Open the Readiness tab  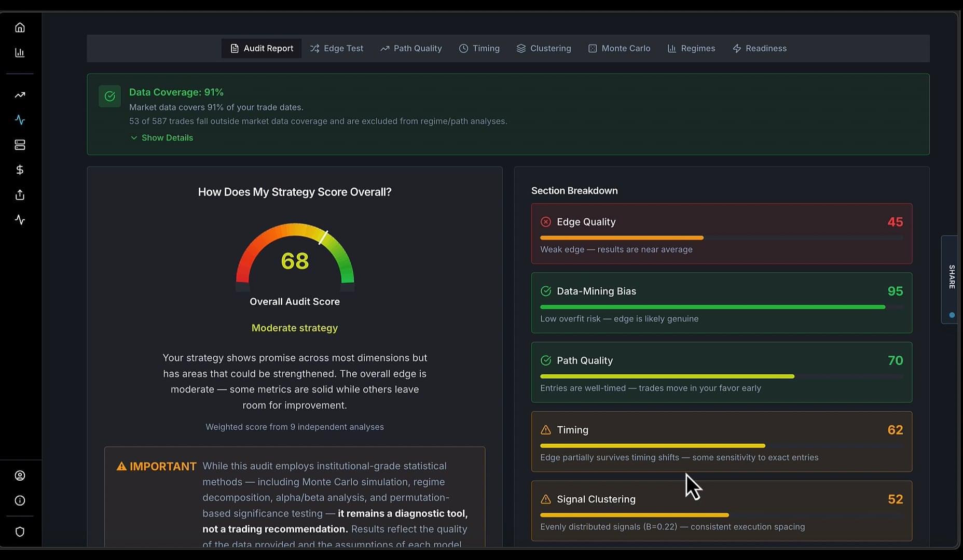click(x=760, y=48)
